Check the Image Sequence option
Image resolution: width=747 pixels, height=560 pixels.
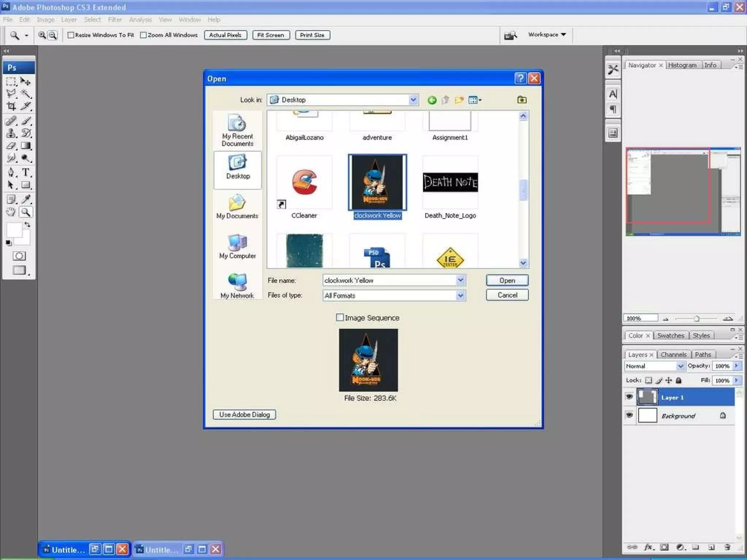click(340, 318)
